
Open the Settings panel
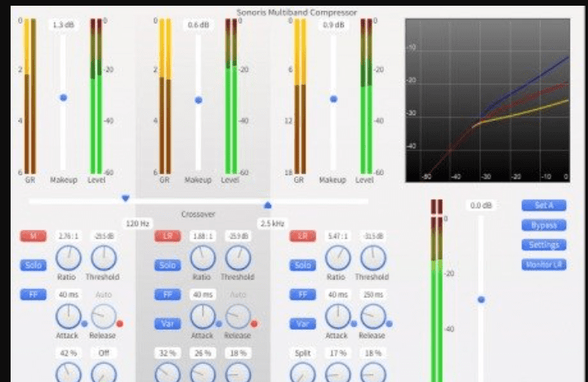point(544,245)
